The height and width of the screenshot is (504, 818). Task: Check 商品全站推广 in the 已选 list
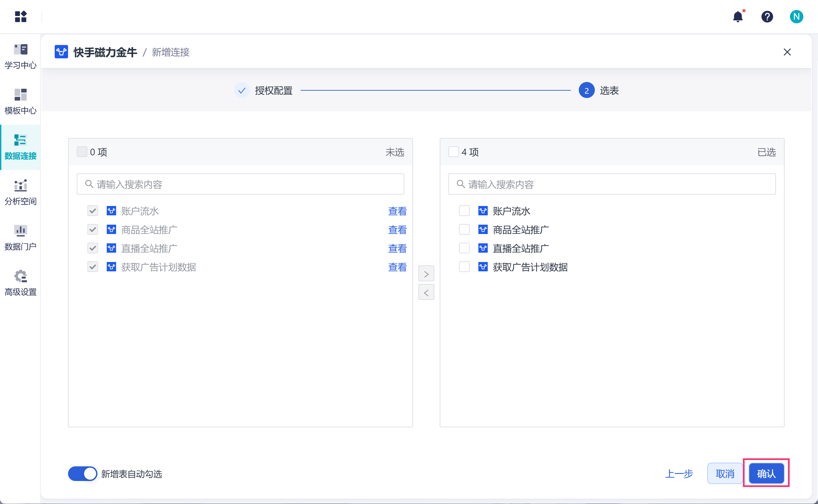464,229
